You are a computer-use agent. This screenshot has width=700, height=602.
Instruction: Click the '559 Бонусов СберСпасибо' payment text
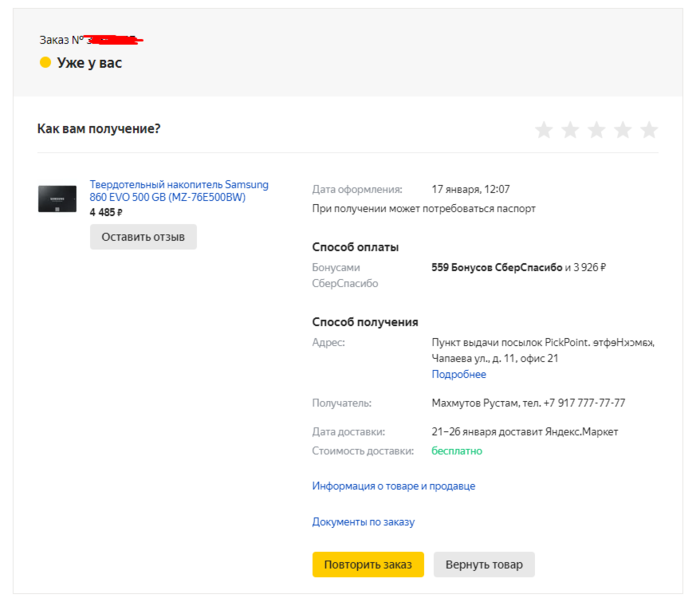(x=496, y=268)
